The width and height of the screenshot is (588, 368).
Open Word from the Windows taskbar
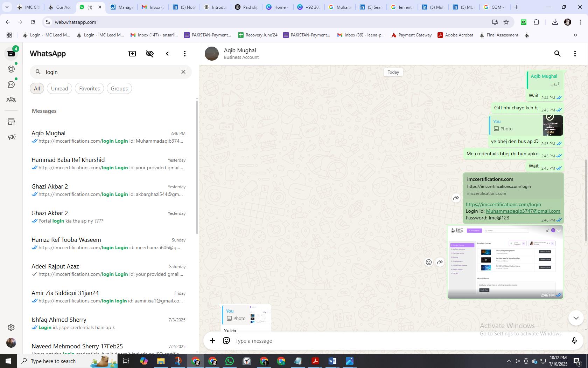(332, 361)
